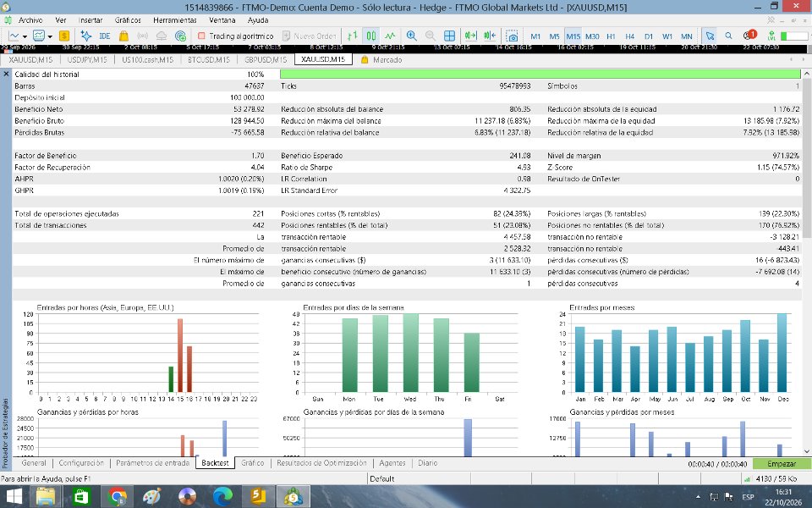Switch chart to bar chart style
This screenshot has width=812, height=508.
[x=352, y=36]
